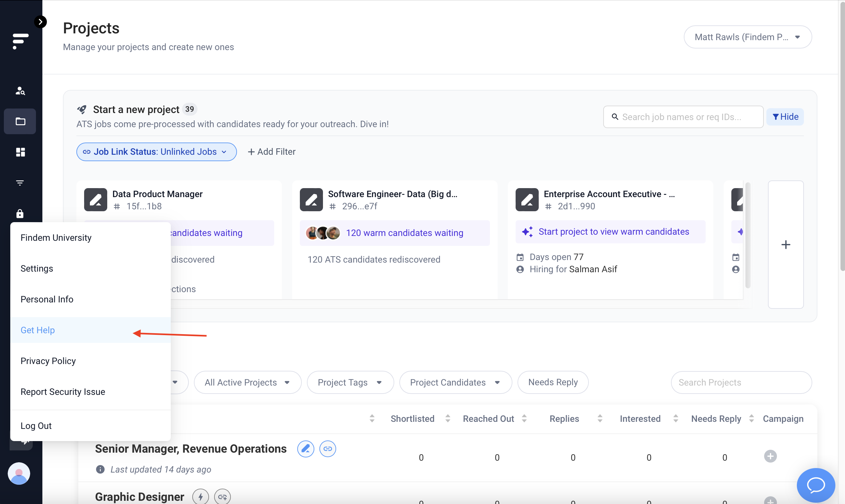Click info icon beside Last updated 14 days ago
845x504 pixels.
tap(100, 469)
